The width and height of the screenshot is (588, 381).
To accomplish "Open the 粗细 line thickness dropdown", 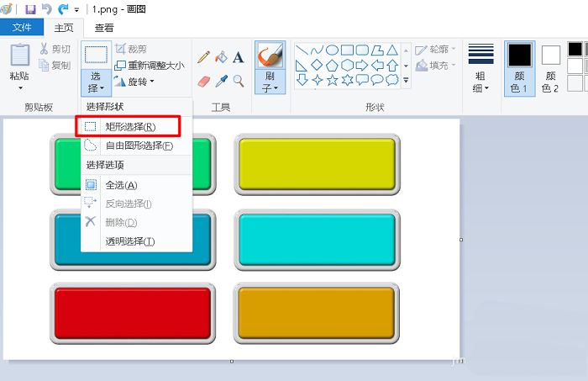I will pyautogui.click(x=480, y=68).
